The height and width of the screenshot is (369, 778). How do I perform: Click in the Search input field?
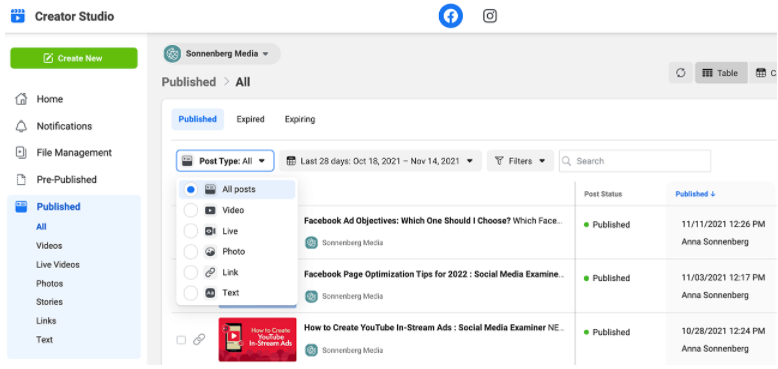pos(635,161)
